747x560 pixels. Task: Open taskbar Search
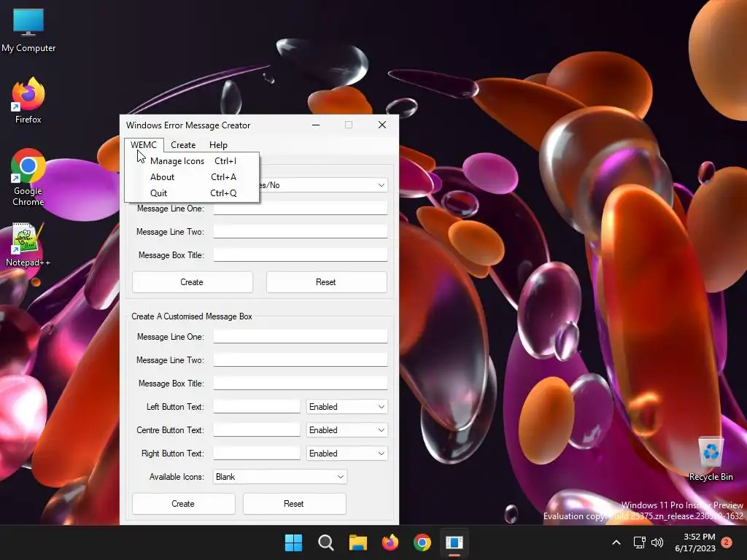pyautogui.click(x=326, y=542)
